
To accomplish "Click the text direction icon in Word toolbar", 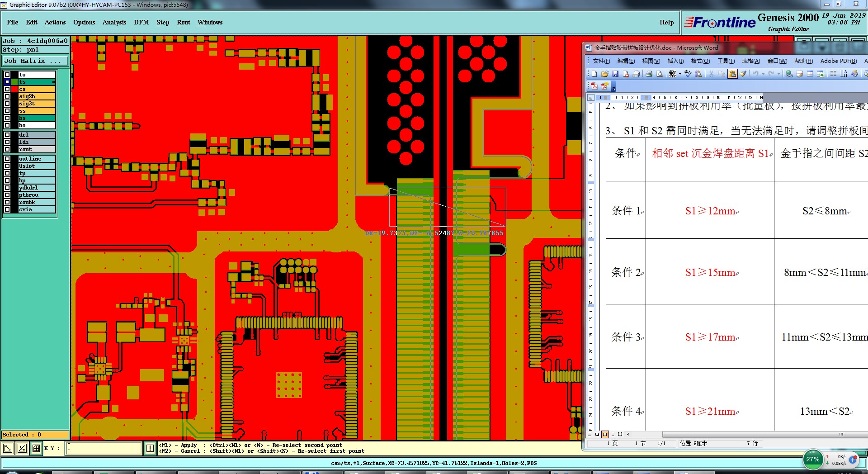I will point(844,74).
